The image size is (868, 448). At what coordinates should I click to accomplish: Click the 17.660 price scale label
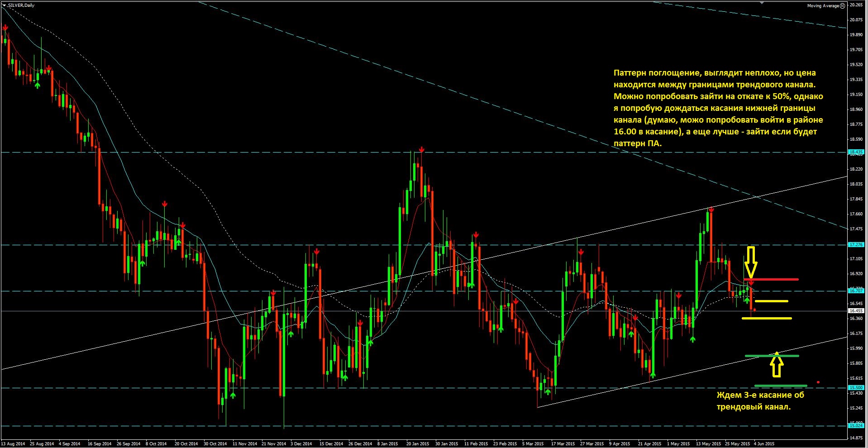[856, 214]
